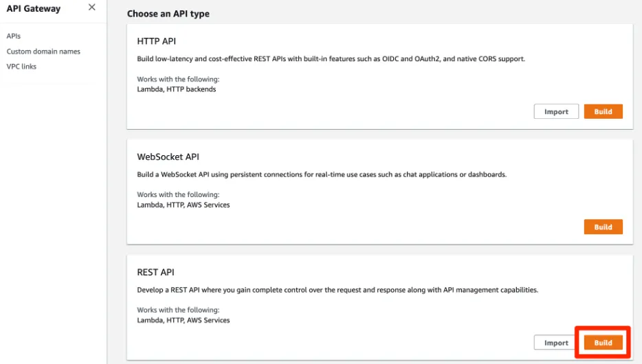
Task: Select the REST API card heading
Action: [x=156, y=273]
